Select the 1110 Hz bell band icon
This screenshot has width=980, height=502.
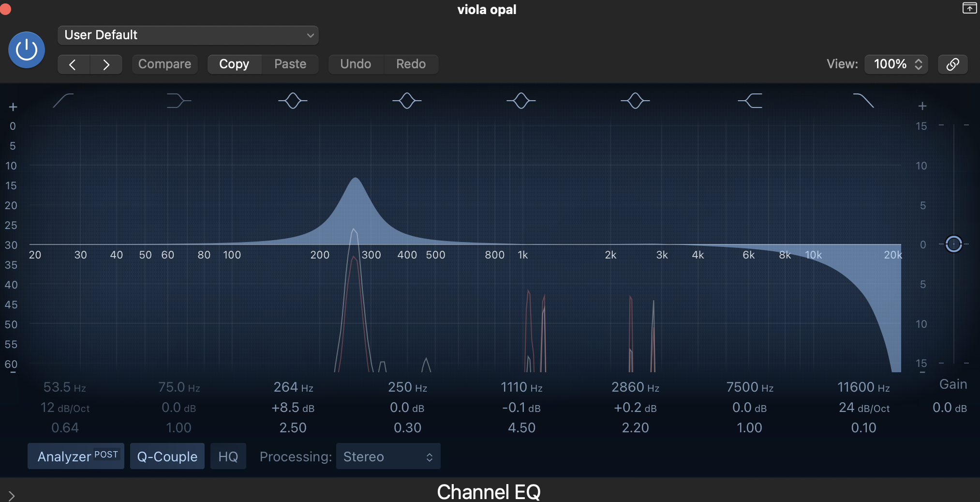click(x=521, y=100)
